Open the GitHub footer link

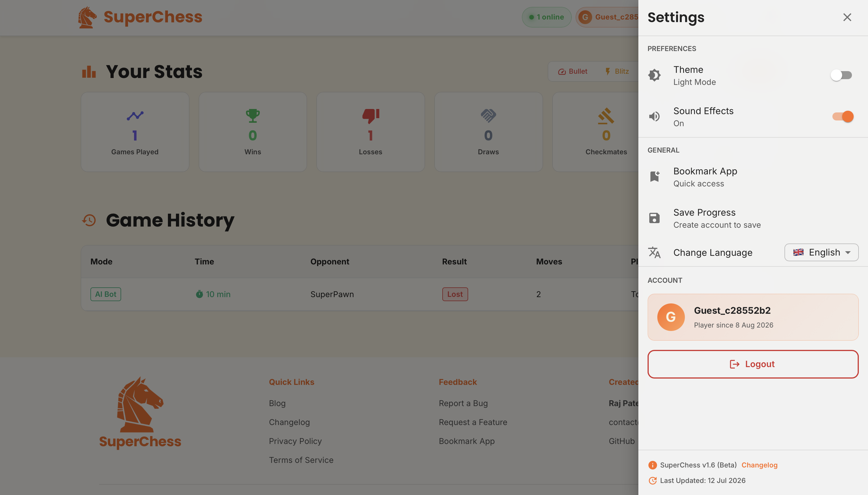tap(622, 441)
